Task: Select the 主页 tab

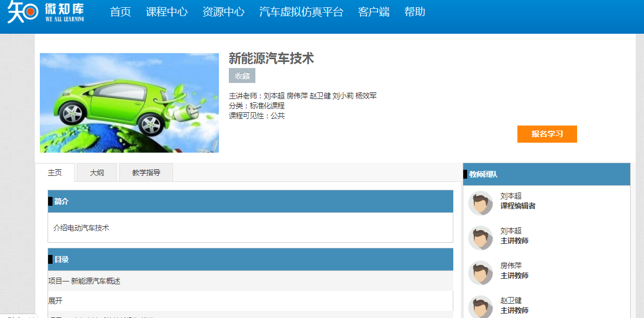Action: tap(55, 173)
